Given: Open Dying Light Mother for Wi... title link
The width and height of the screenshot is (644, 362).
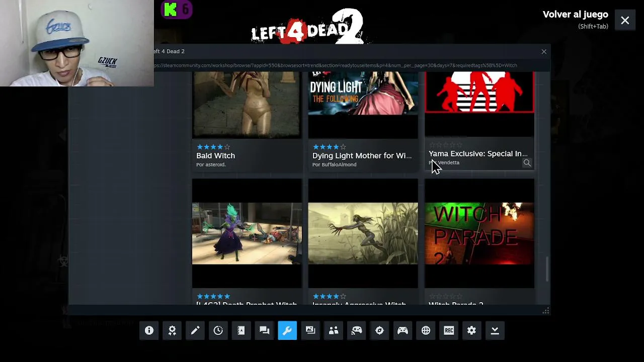Looking at the screenshot, I should pyautogui.click(x=362, y=155).
